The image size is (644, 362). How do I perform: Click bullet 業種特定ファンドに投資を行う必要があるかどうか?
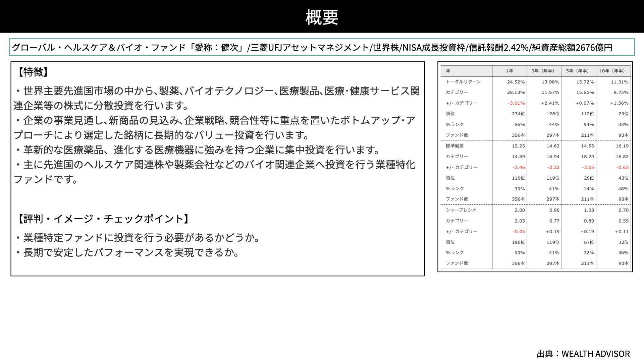(x=138, y=238)
